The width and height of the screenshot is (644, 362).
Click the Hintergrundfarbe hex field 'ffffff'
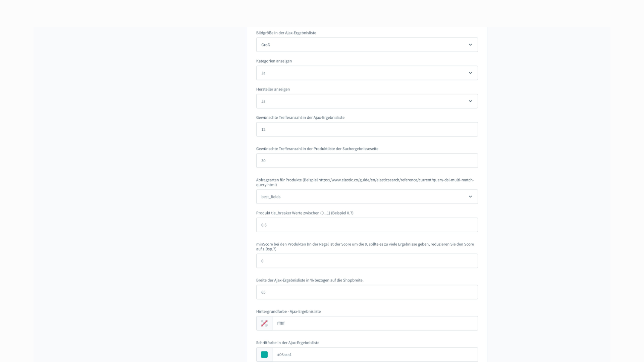375,323
